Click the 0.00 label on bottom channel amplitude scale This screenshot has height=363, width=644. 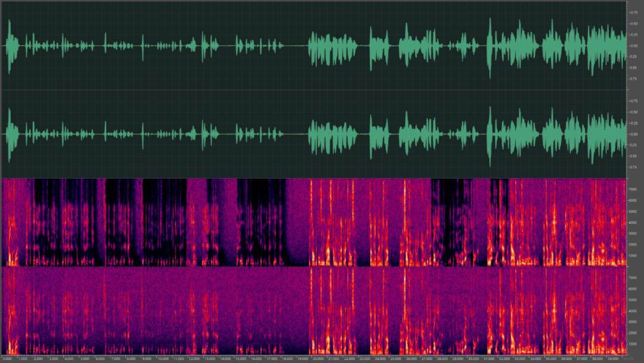(x=633, y=134)
